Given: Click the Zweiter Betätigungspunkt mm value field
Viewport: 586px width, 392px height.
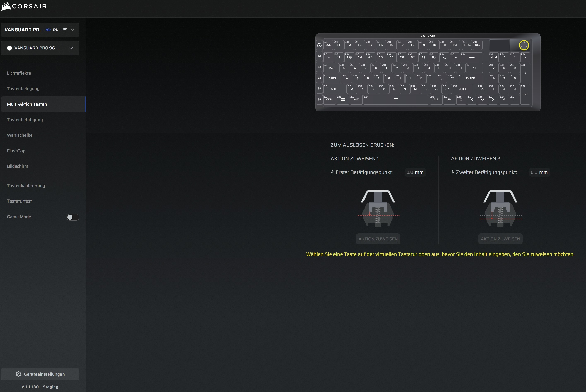Looking at the screenshot, I should coord(539,172).
